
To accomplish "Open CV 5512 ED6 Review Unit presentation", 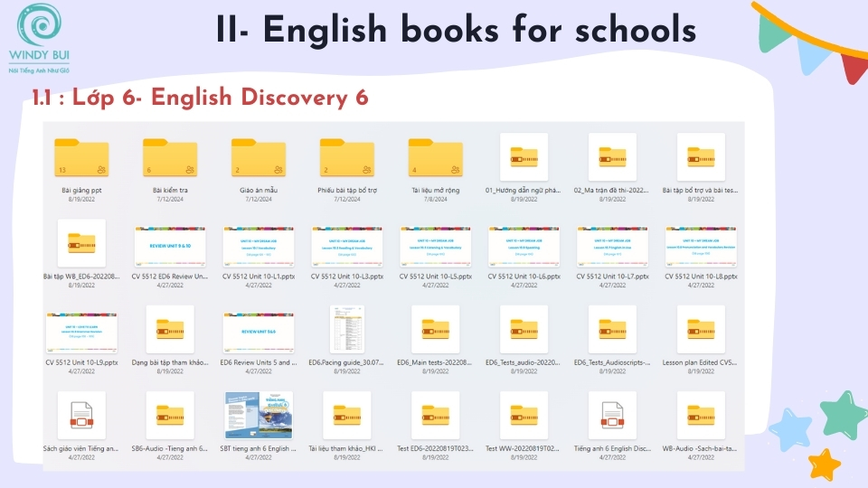I will [170, 243].
